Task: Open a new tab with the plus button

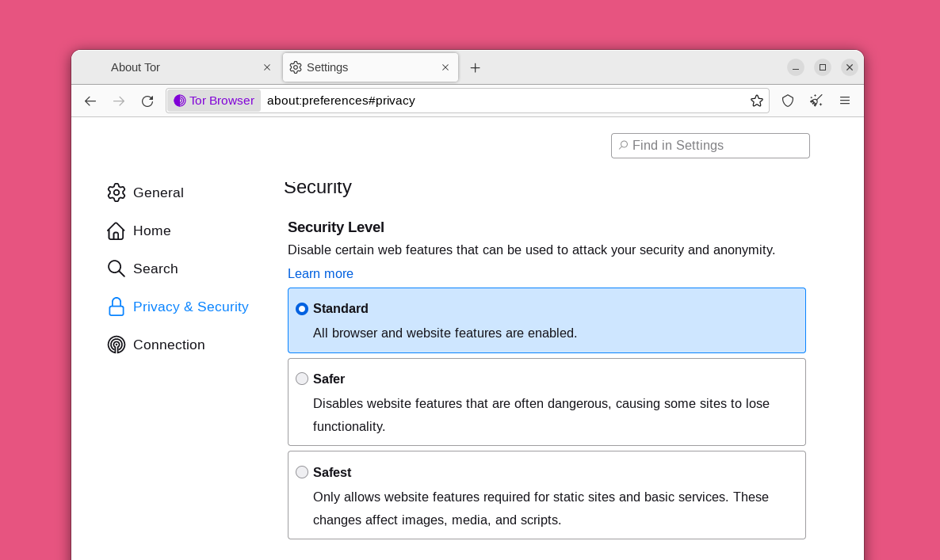Action: [475, 67]
